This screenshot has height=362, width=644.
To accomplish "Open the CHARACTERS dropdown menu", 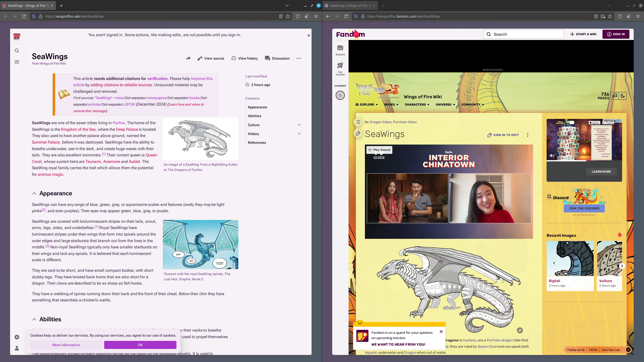I will tap(417, 105).
